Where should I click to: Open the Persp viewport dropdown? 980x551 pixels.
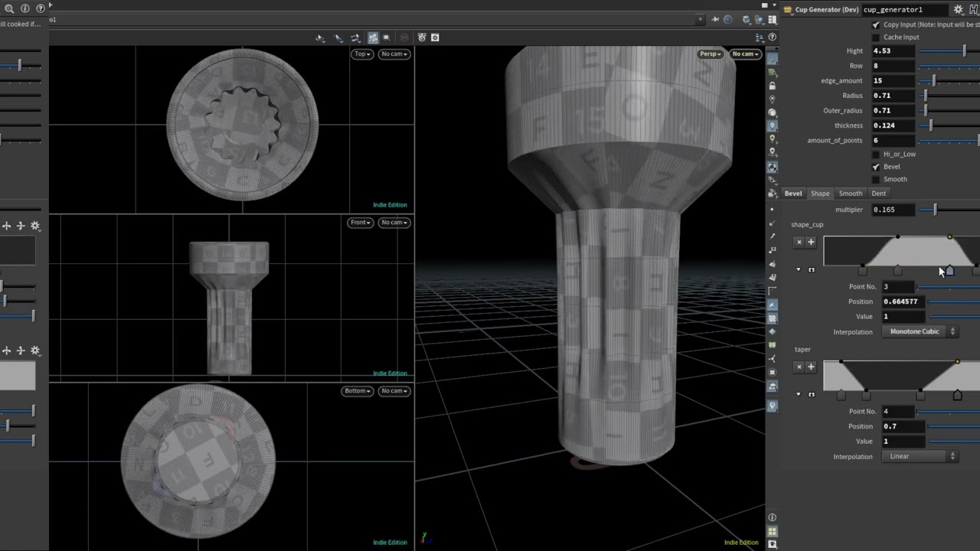[x=710, y=54]
